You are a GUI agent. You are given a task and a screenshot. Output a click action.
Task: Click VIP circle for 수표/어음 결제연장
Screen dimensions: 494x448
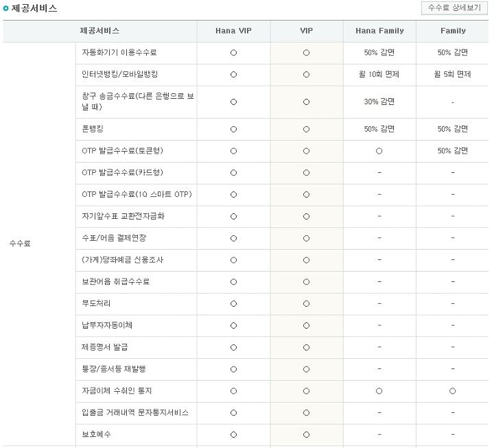306,239
